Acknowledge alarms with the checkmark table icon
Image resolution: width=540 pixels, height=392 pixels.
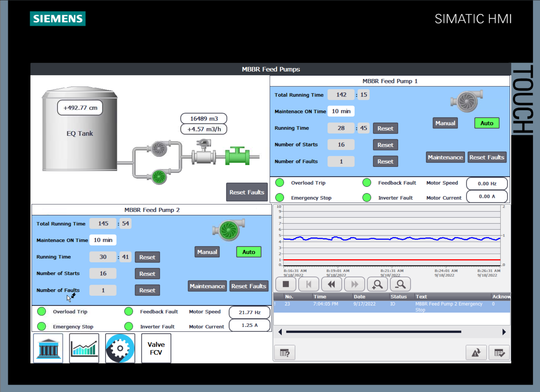pos(499,352)
